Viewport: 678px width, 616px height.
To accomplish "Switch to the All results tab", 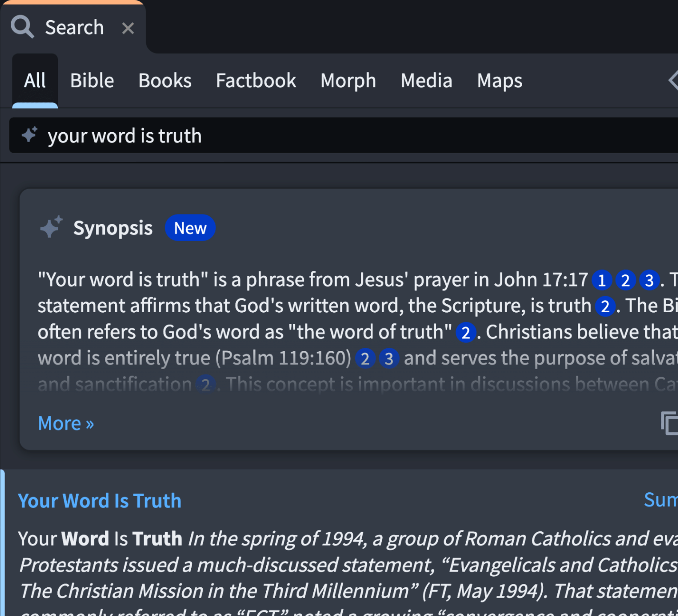I will [x=35, y=80].
